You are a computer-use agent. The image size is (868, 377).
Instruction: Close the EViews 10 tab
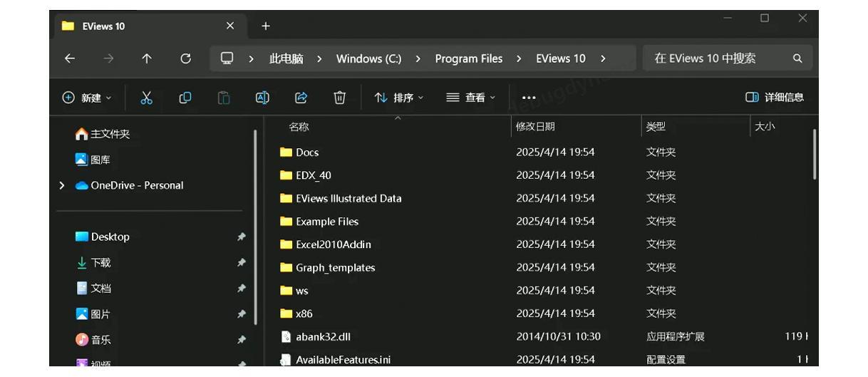229,26
